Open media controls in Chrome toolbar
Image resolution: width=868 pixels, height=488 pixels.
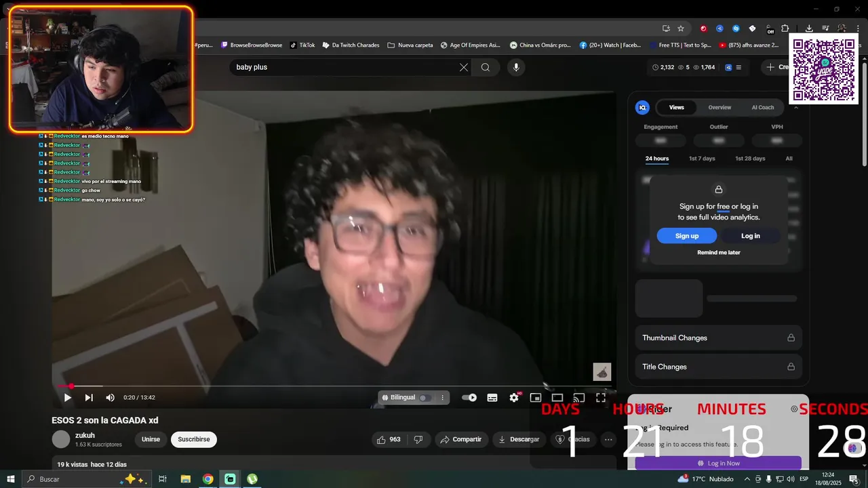point(825,28)
